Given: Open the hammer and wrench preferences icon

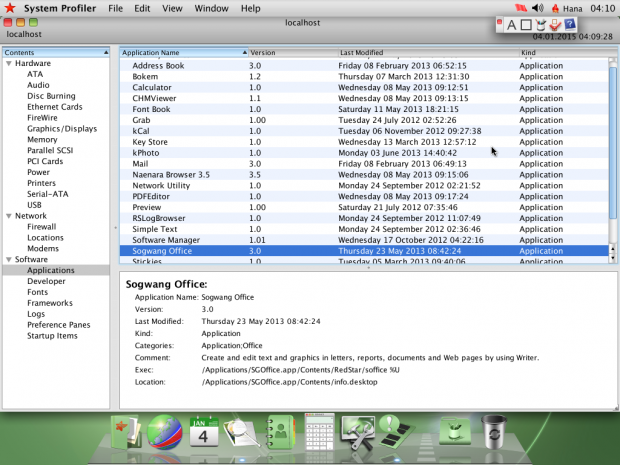Looking at the screenshot, I should point(358,433).
